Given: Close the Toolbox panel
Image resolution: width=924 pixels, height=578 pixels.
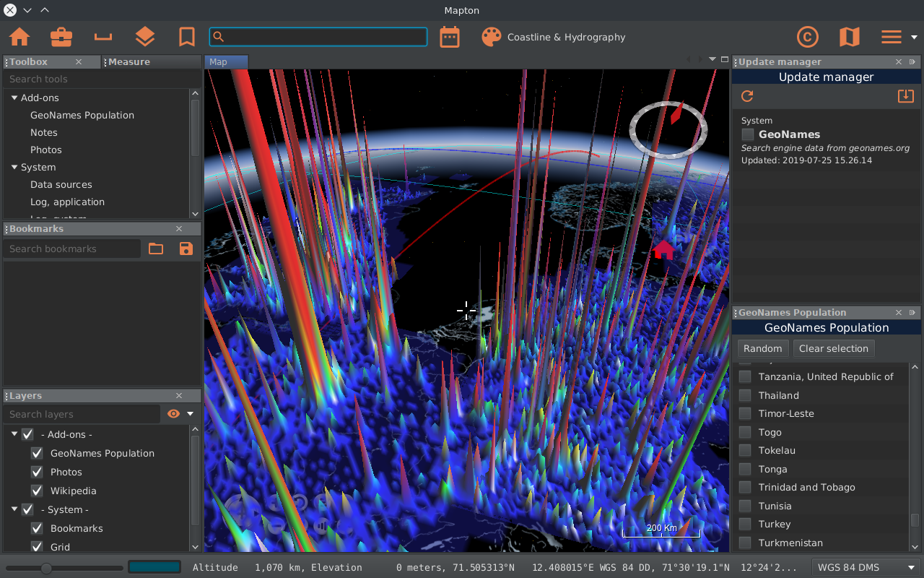Looking at the screenshot, I should 79,62.
